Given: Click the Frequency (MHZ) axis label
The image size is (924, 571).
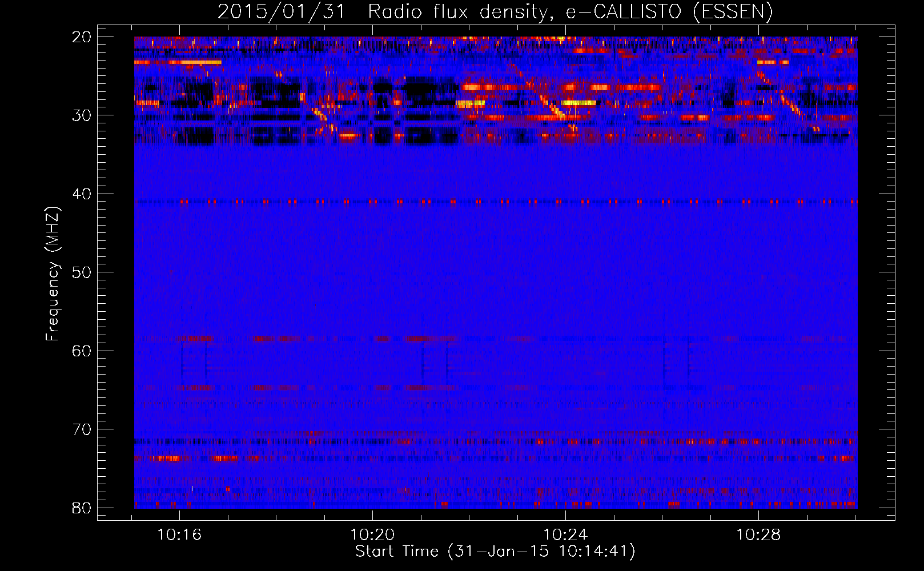Looking at the screenshot, I should tap(52, 274).
